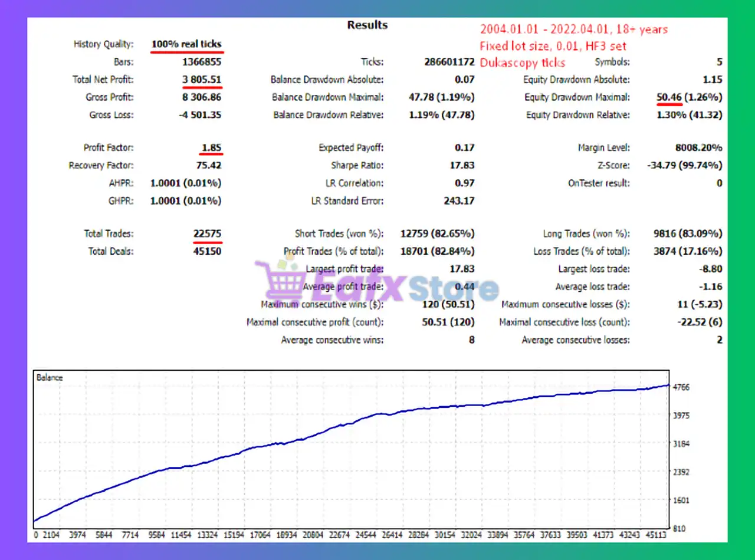Select the Margin Level value 8008.20%
The width and height of the screenshot is (755, 560).
699,148
